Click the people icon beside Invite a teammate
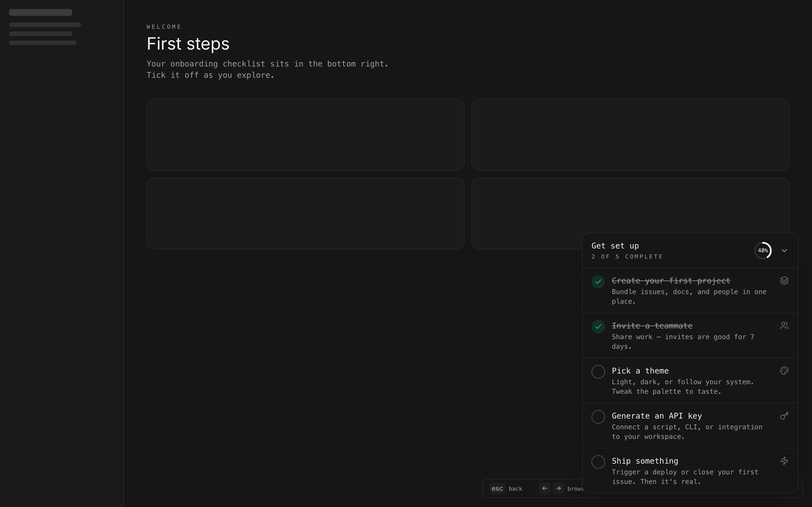812x507 pixels. pyautogui.click(x=784, y=326)
